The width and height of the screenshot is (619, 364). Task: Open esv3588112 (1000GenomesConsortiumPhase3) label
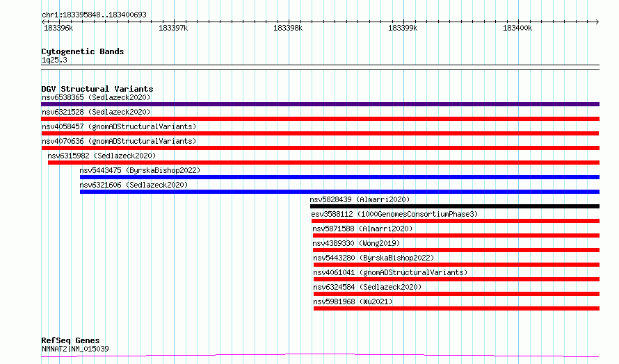(x=394, y=214)
